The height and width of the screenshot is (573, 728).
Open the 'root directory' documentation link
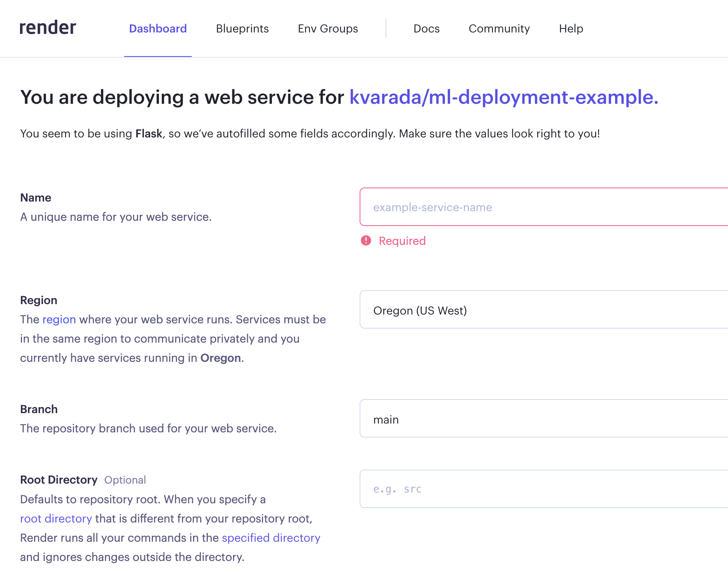coord(56,519)
